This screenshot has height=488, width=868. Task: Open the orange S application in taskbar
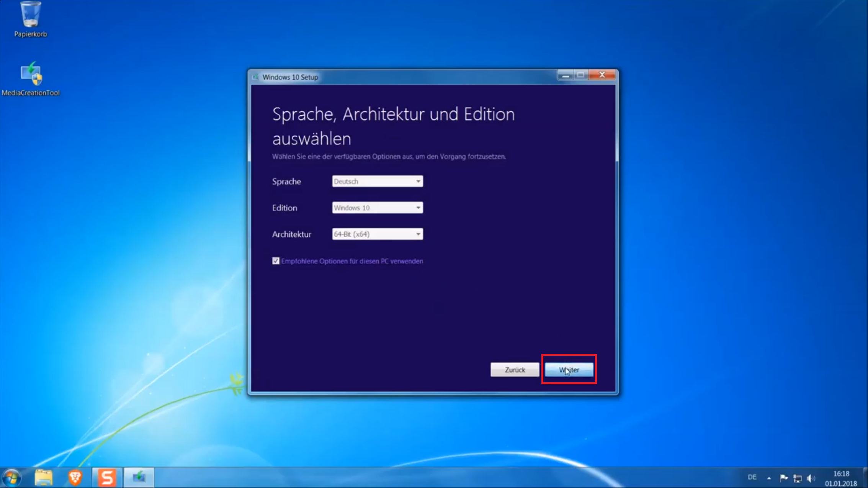pos(107,478)
